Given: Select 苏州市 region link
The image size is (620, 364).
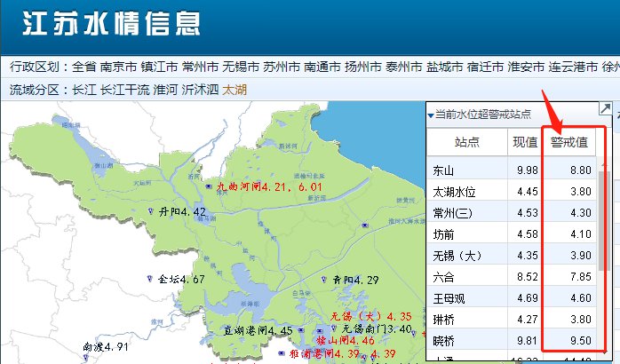Looking at the screenshot, I should [282, 67].
